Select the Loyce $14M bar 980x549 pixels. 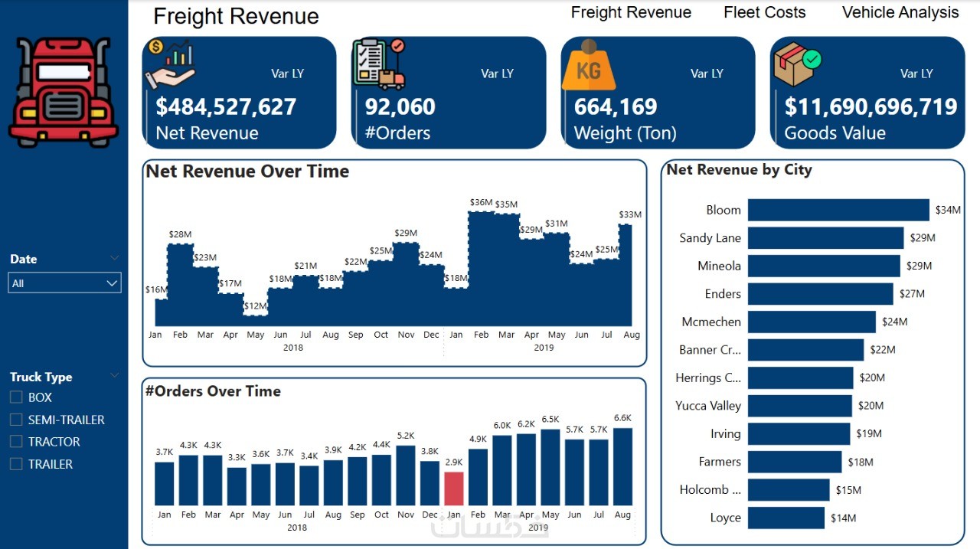[x=786, y=518]
